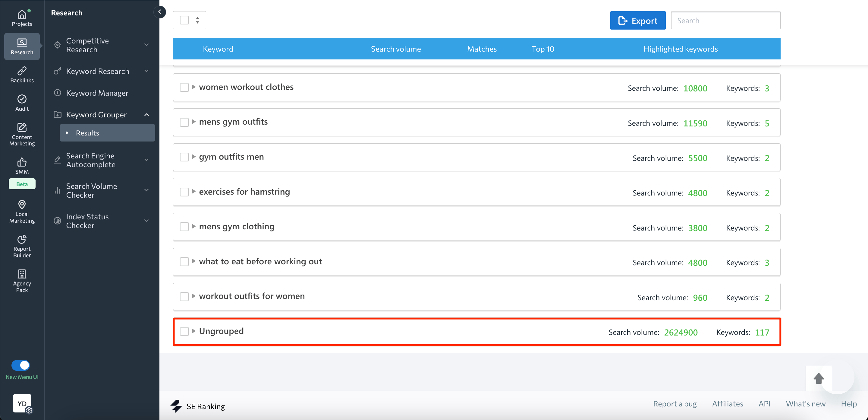Open the Report a bug link

(x=675, y=403)
